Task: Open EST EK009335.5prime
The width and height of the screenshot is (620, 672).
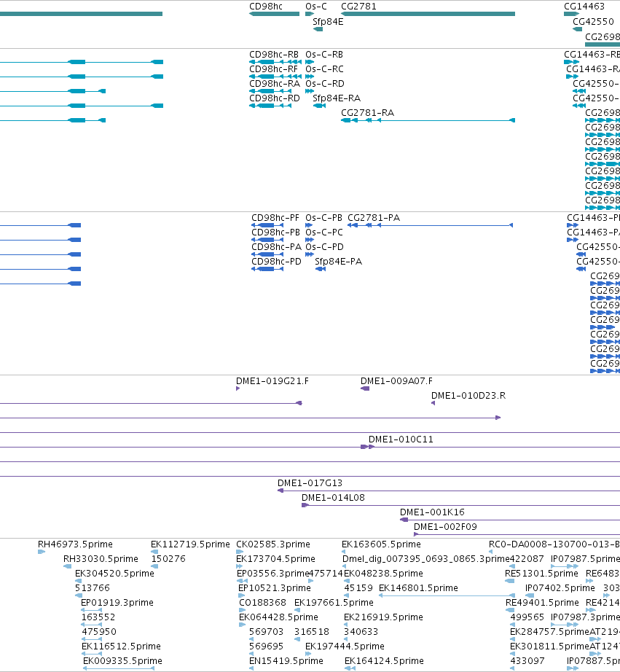Action: tap(122, 661)
